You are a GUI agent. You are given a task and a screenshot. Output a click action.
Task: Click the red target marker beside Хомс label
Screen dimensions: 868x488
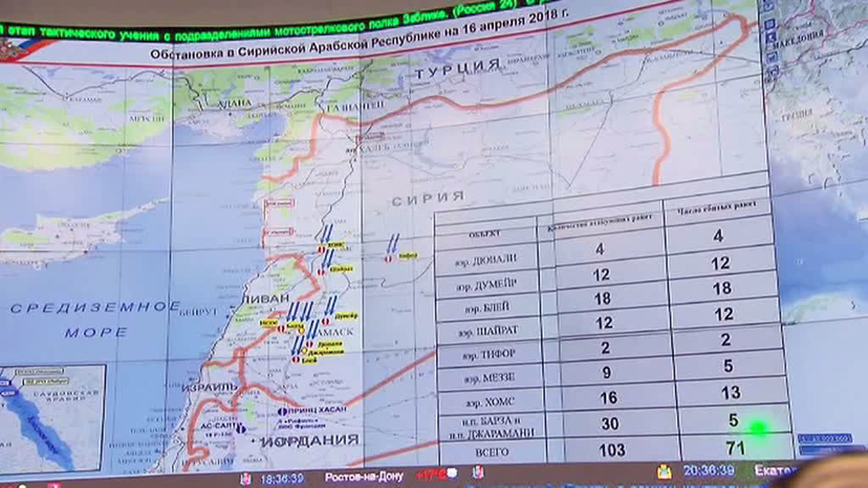point(322,250)
